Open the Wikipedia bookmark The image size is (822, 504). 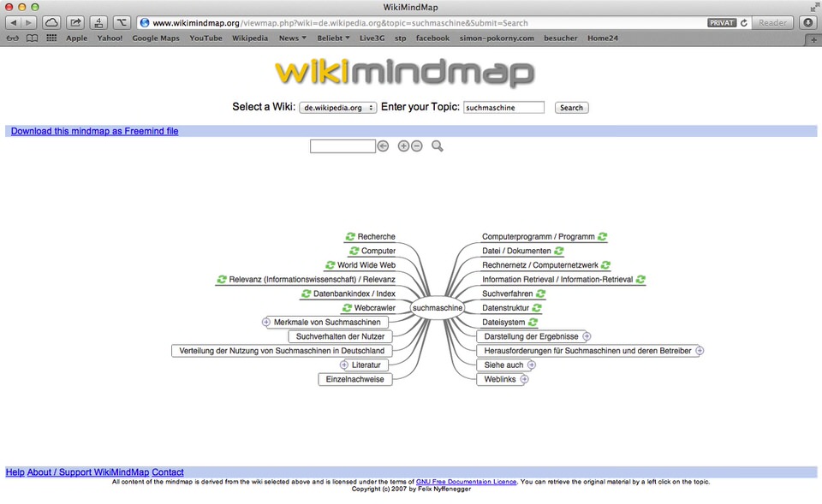click(x=250, y=39)
